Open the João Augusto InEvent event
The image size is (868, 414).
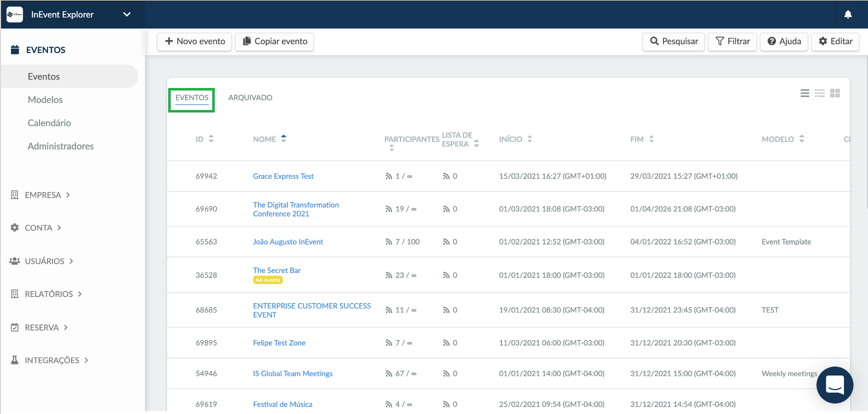(288, 241)
